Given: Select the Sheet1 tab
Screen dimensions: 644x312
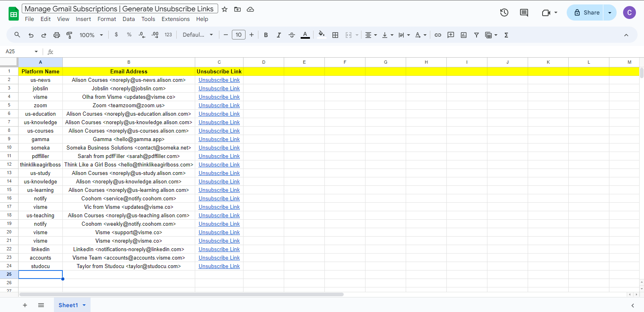Looking at the screenshot, I should point(68,305).
